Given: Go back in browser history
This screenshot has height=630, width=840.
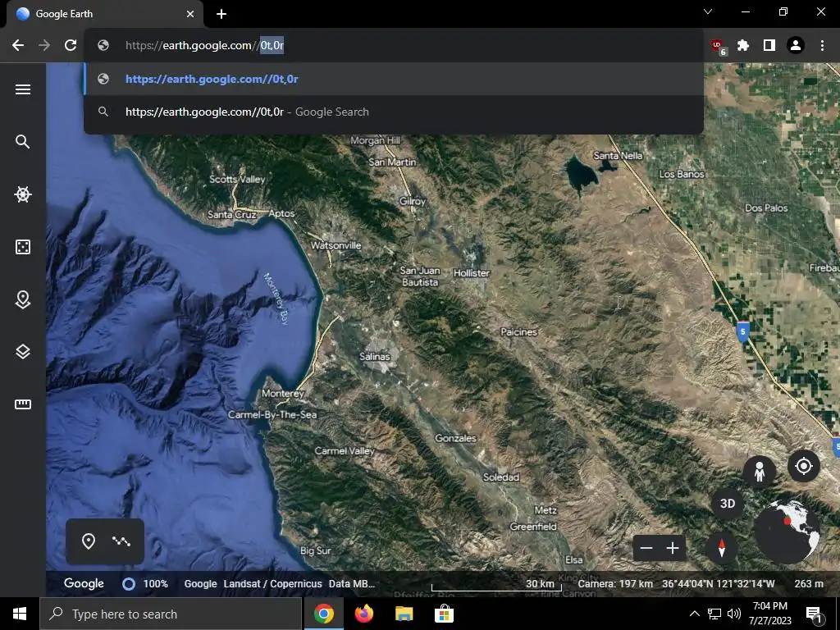Looking at the screenshot, I should pos(18,45).
